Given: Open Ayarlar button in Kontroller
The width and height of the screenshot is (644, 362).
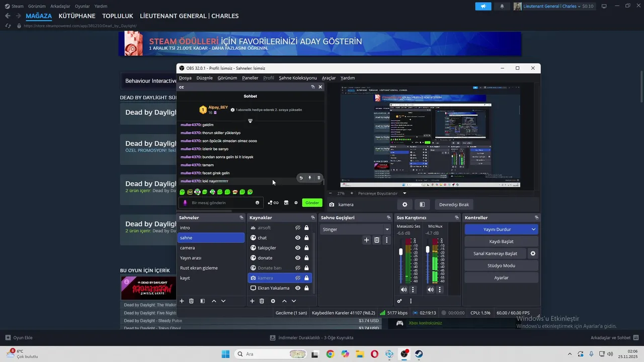Looking at the screenshot, I should tap(501, 278).
